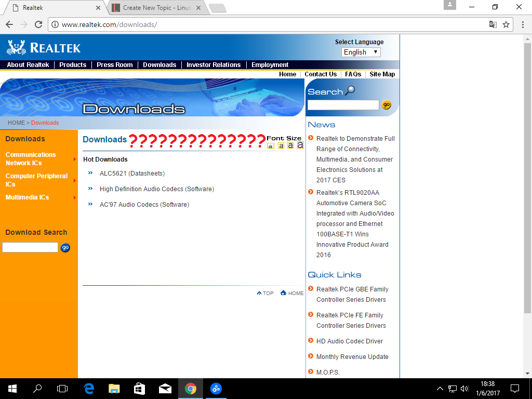532x399 pixels.
Task: Open the Select Language dropdown
Action: coord(361,52)
